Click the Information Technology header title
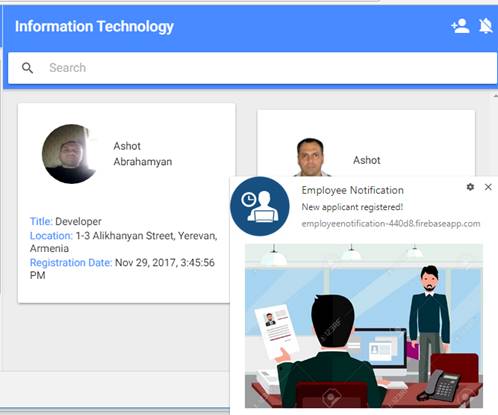The width and height of the screenshot is (498, 415). [x=94, y=27]
